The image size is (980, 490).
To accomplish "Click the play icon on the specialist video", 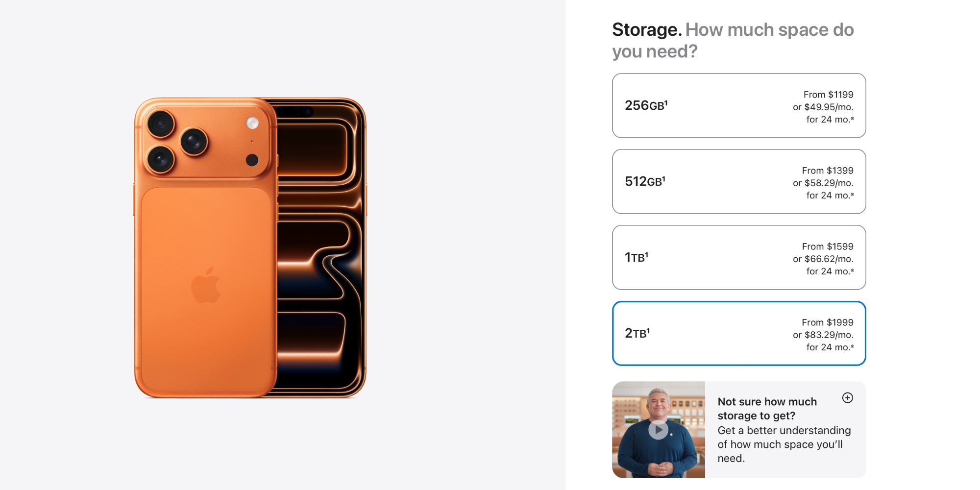I will (659, 430).
